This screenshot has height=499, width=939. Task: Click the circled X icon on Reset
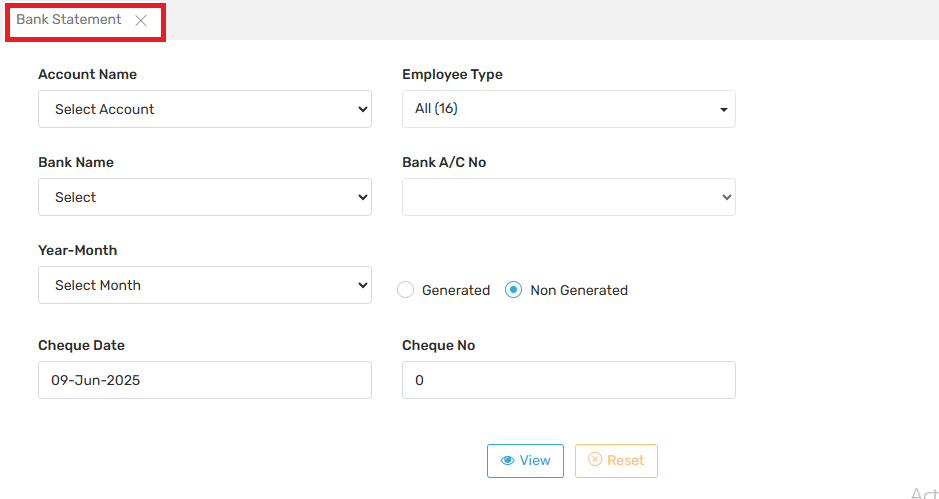pos(595,460)
